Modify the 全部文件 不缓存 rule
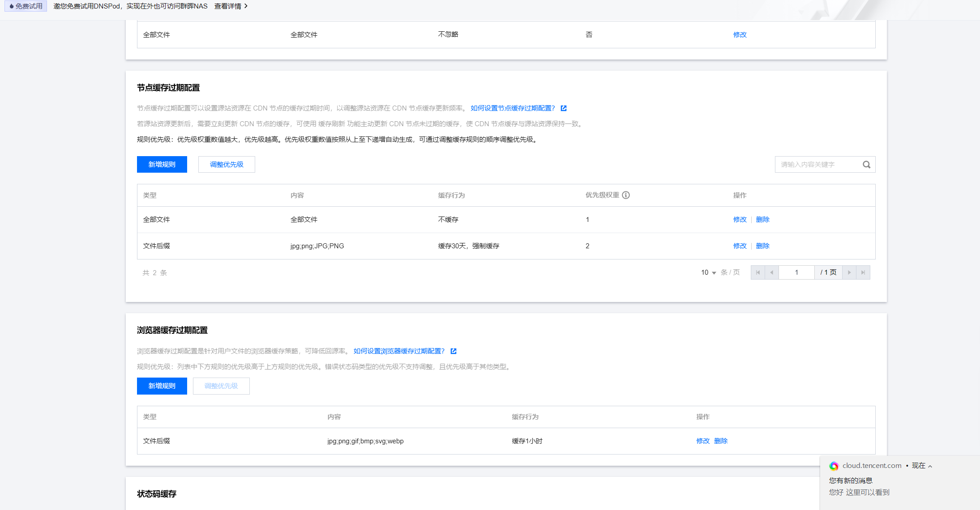The height and width of the screenshot is (510, 980). coord(740,220)
